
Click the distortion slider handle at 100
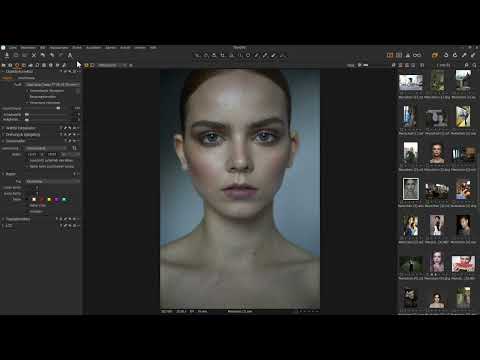coord(58,108)
